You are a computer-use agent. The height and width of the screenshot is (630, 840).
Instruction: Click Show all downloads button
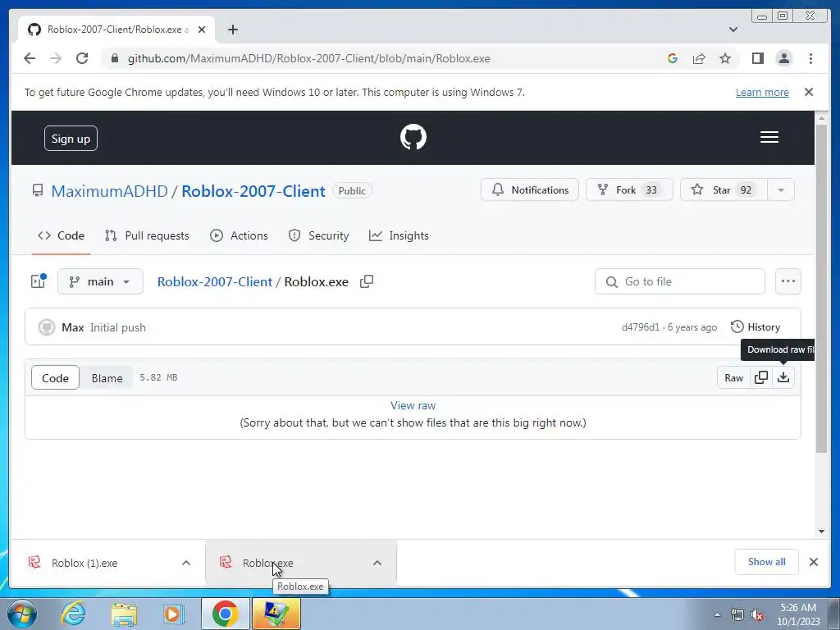click(767, 562)
